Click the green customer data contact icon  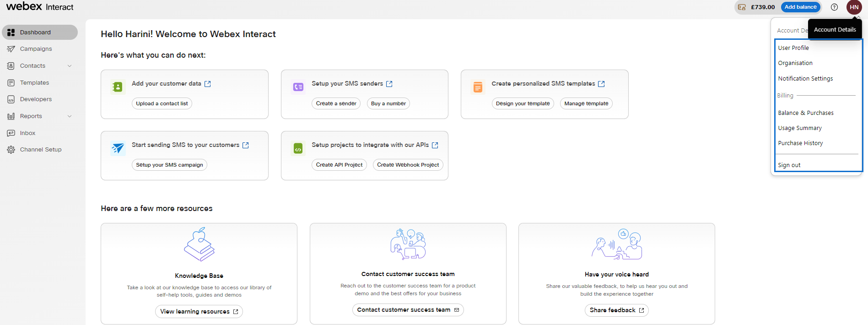[118, 87]
